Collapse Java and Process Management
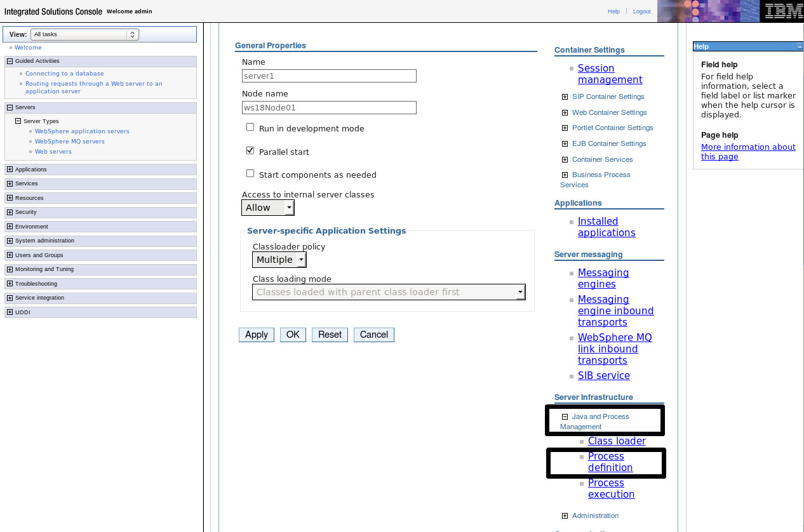The height and width of the screenshot is (532, 804). tap(565, 417)
